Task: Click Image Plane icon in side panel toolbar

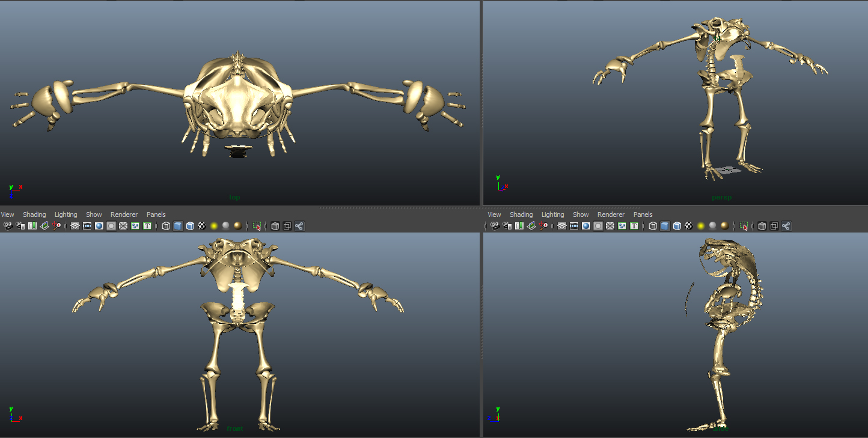Action: tap(531, 226)
